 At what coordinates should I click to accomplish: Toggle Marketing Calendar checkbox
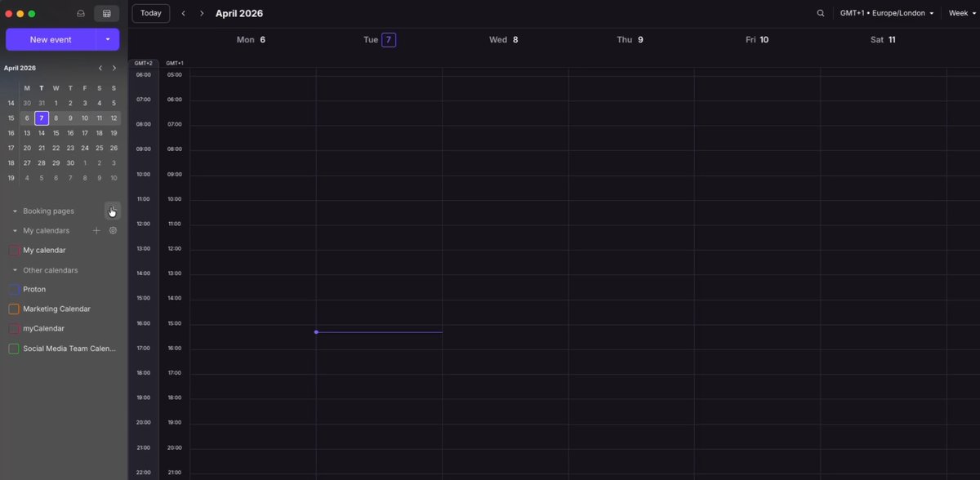tap(14, 309)
